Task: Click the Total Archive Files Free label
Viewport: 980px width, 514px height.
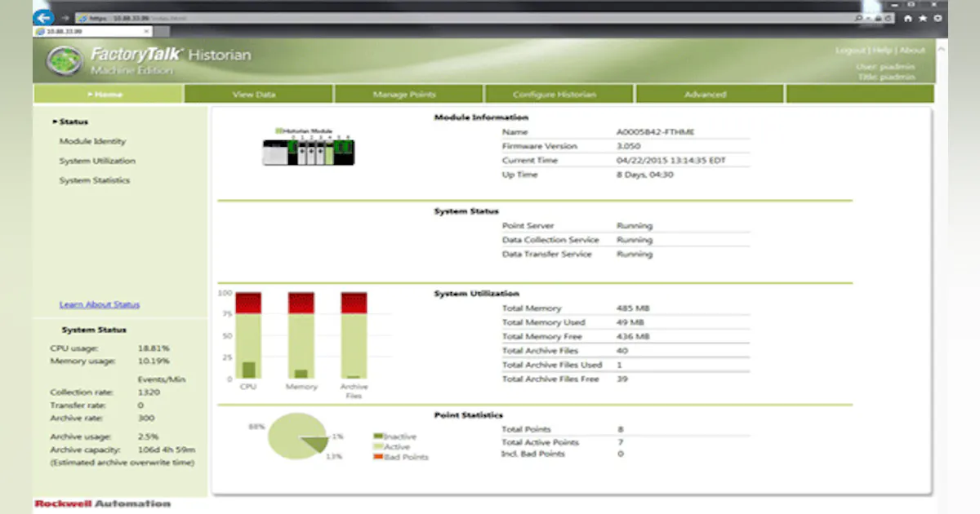Action: pyautogui.click(x=550, y=379)
